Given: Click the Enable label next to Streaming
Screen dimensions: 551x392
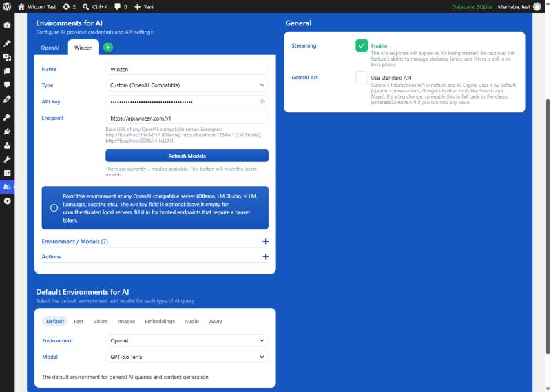Looking at the screenshot, I should [379, 45].
